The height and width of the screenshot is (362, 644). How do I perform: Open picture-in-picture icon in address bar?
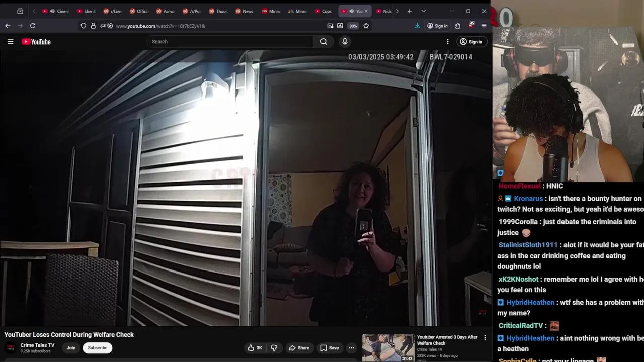(330, 26)
